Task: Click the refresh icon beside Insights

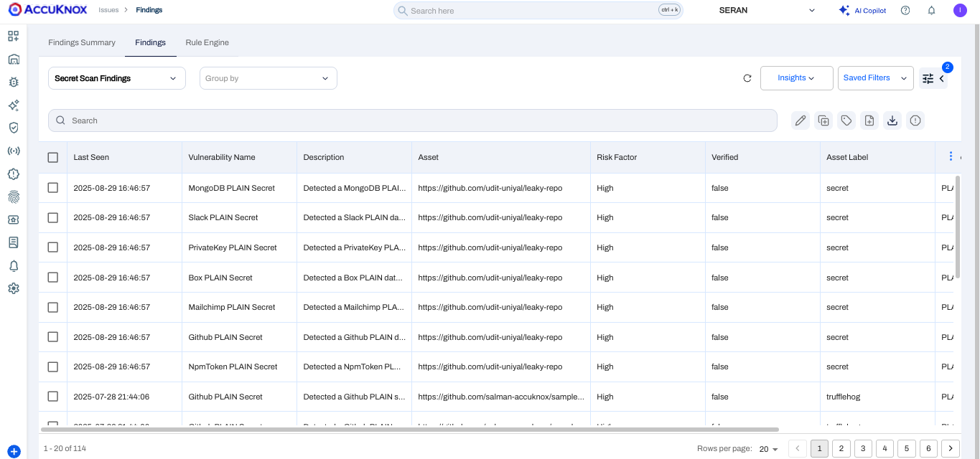Action: point(747,78)
